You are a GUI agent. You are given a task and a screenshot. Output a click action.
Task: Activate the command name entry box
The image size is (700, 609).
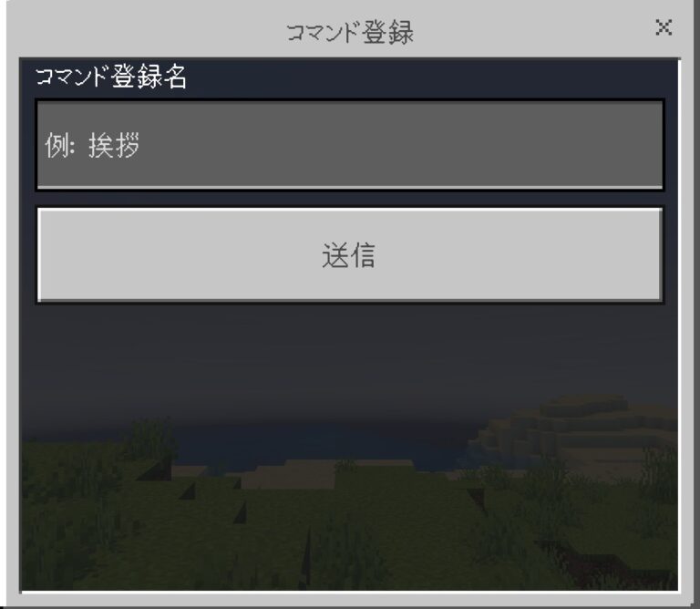[x=350, y=145]
